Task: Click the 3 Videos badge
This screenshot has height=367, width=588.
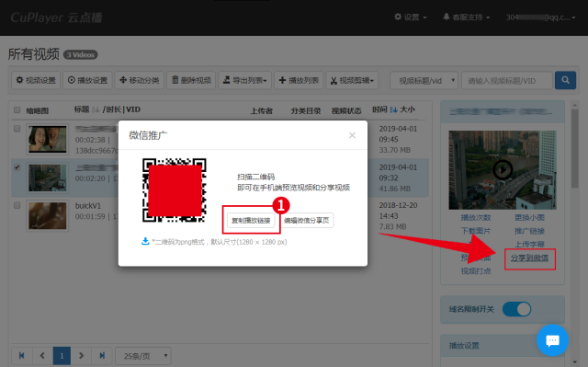Action: 81,55
